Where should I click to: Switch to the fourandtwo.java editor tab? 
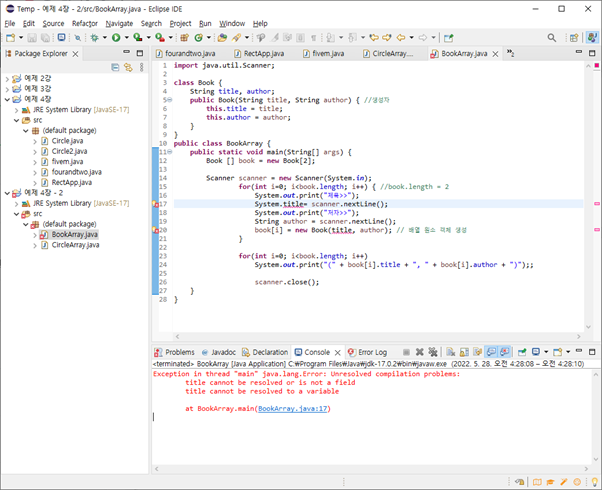[186, 53]
